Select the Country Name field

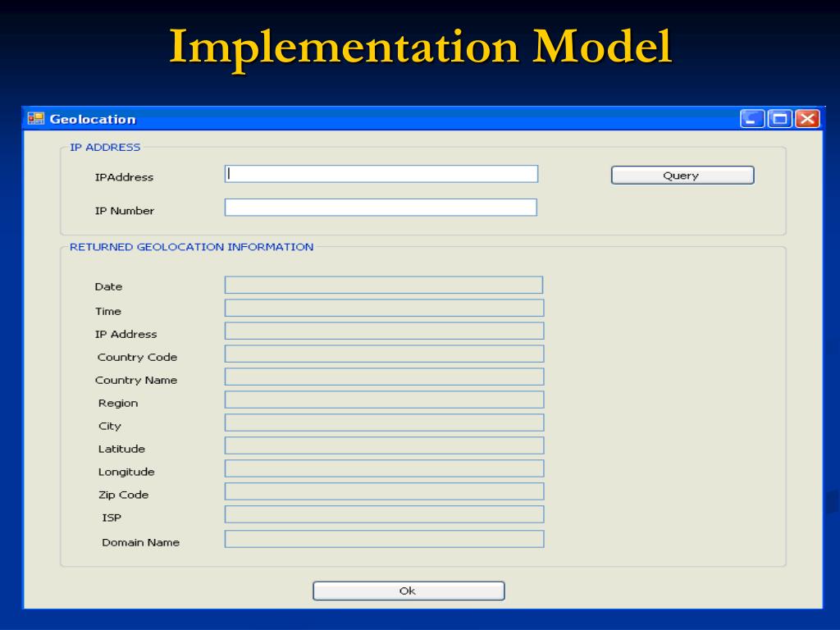tap(384, 377)
